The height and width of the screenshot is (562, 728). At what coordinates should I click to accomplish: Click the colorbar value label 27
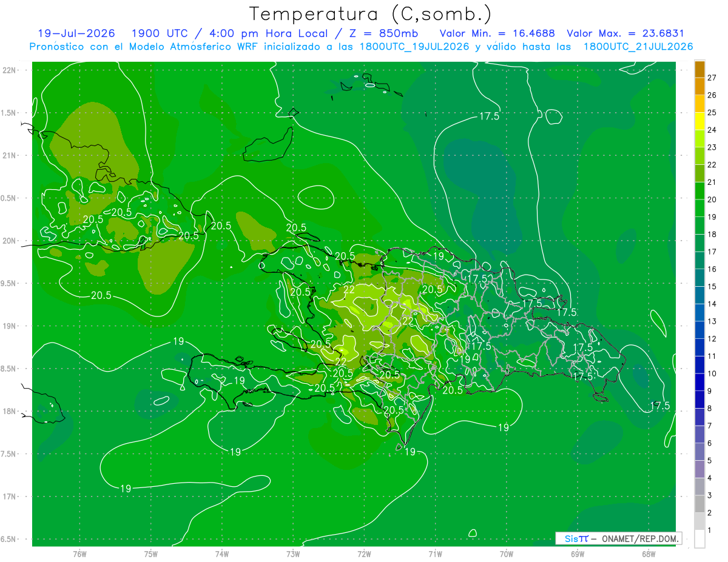712,78
